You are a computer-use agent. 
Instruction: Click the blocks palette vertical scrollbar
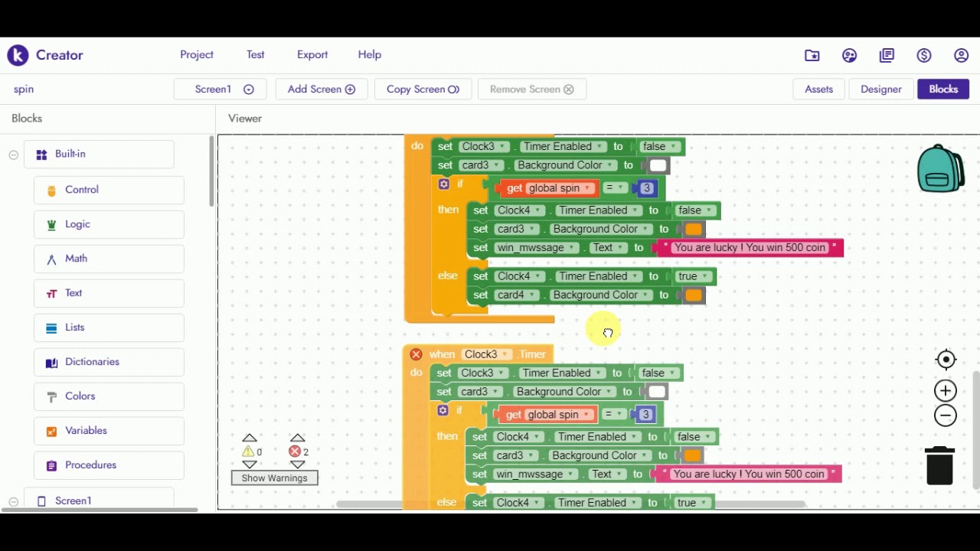[211, 171]
